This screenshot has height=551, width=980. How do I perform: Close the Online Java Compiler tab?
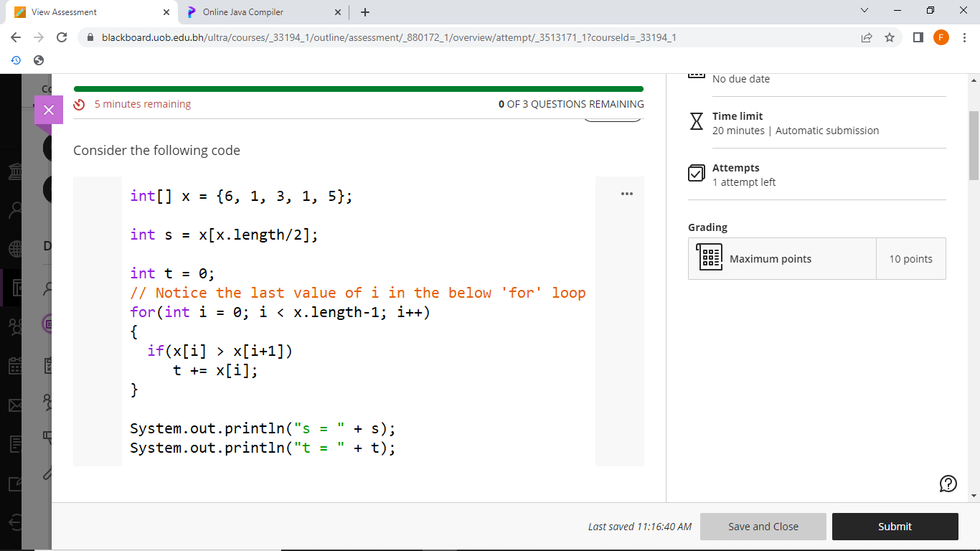pyautogui.click(x=339, y=12)
